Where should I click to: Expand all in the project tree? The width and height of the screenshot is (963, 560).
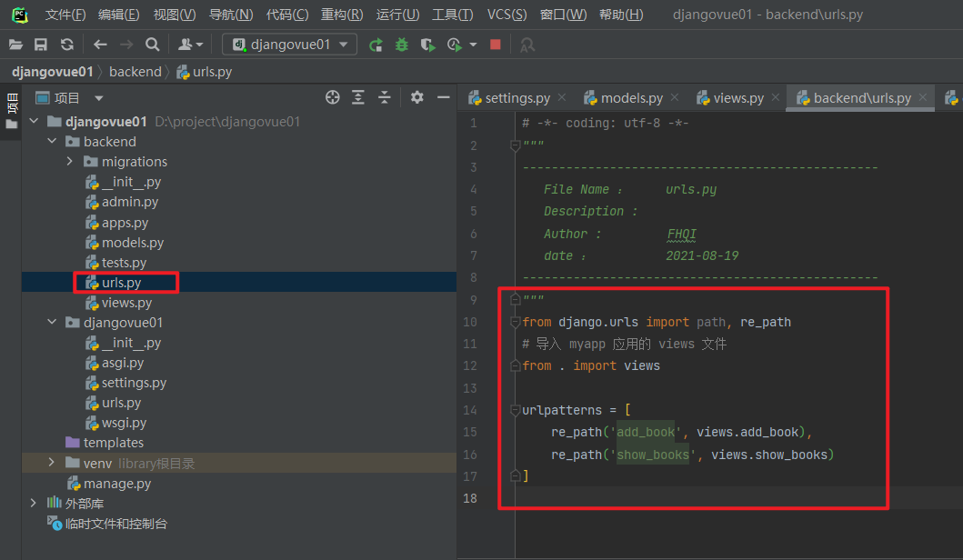(x=358, y=97)
